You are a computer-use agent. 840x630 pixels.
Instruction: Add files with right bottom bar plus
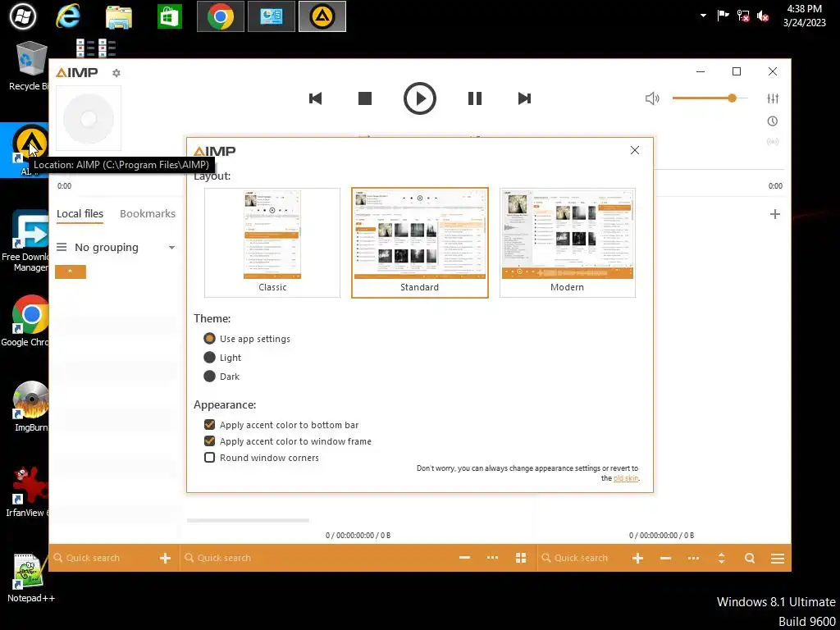click(637, 558)
